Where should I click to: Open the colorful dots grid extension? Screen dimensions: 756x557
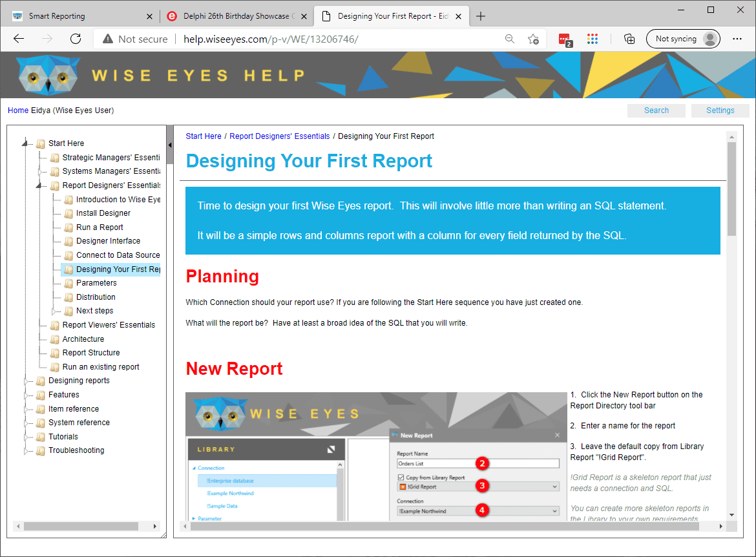click(x=593, y=39)
